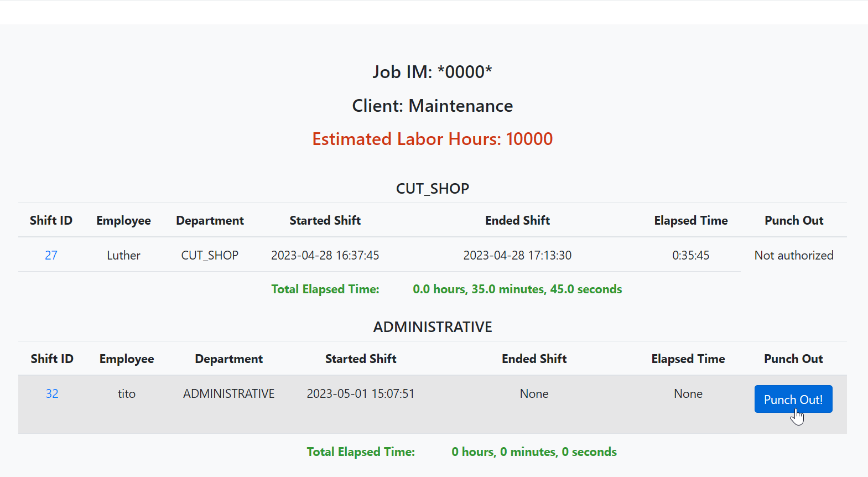Click the ADMINISTRATIVE section title
868x477 pixels.
pos(433,327)
